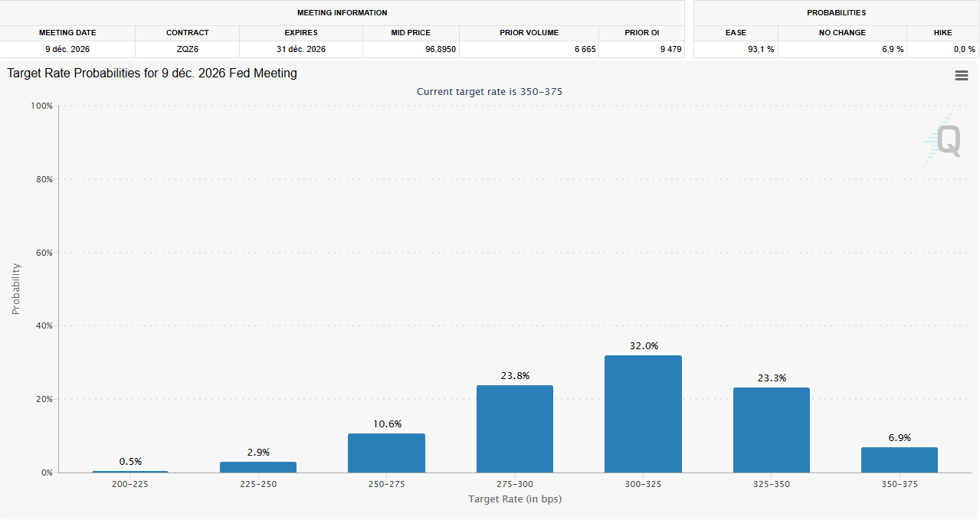Select the ZQZ6 contract value
Viewport: 980px width, 520px height.
[x=186, y=48]
